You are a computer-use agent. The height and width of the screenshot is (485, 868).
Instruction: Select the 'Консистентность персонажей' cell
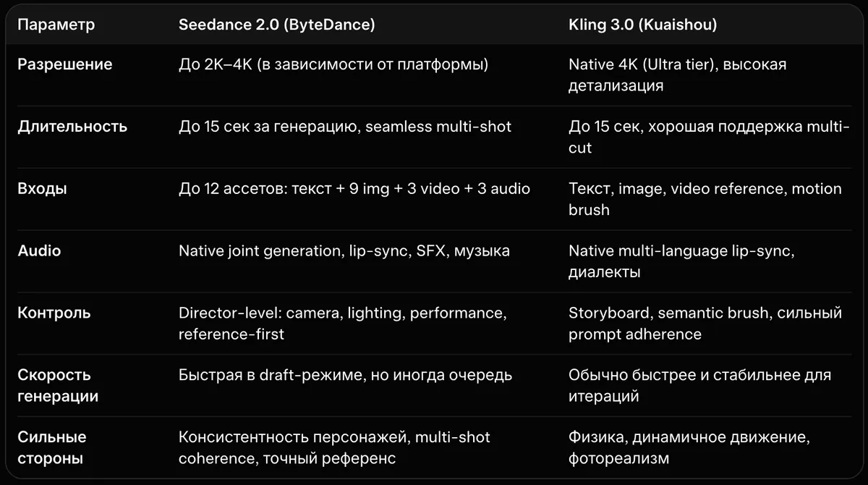click(334, 448)
